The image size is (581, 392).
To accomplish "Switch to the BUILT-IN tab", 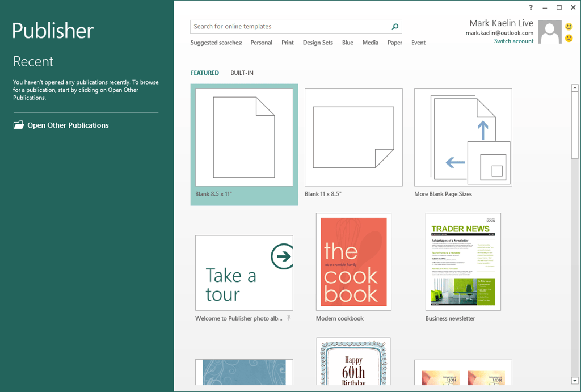I will [242, 73].
